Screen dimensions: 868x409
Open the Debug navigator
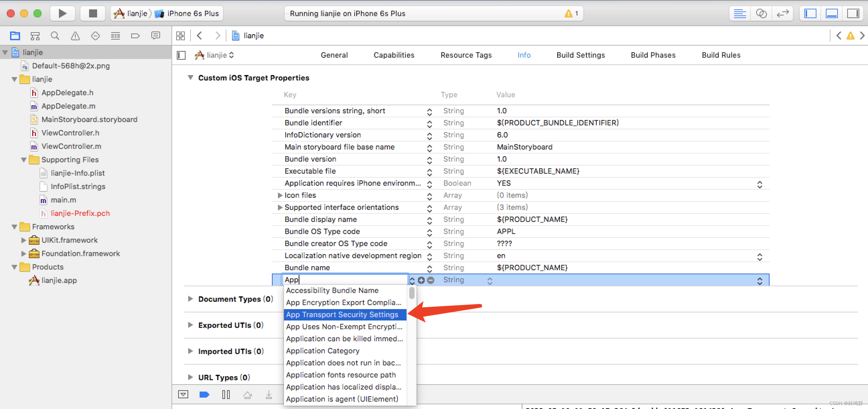click(x=115, y=36)
